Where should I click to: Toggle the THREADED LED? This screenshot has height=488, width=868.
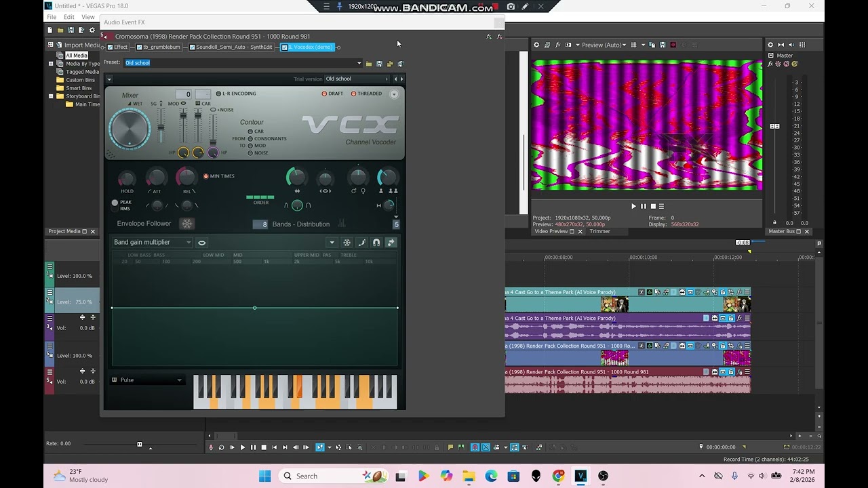[353, 94]
